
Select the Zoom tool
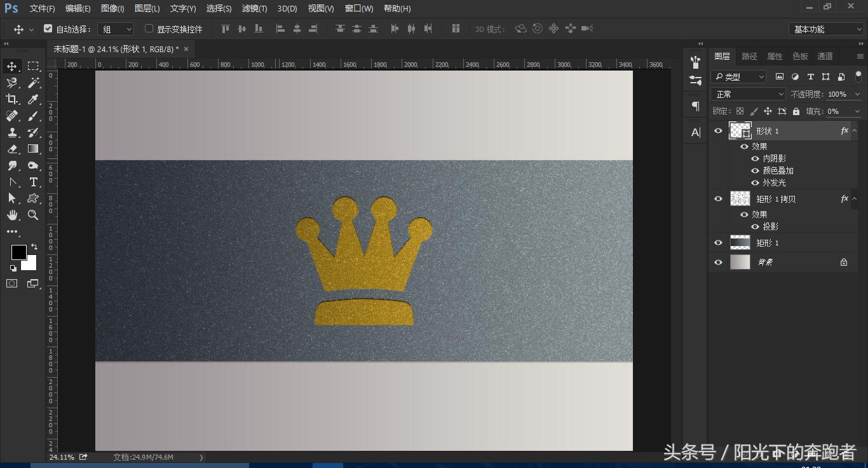[x=33, y=215]
